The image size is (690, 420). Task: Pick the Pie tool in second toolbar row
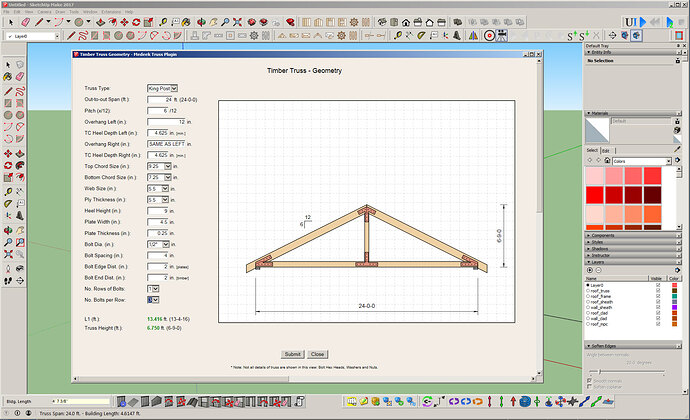177,36
